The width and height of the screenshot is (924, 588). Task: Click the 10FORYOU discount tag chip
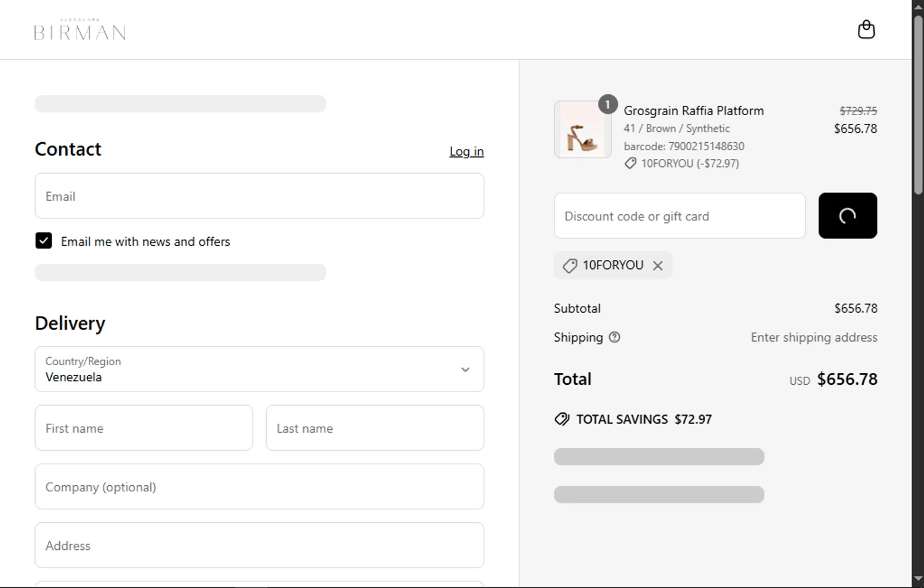(x=612, y=265)
